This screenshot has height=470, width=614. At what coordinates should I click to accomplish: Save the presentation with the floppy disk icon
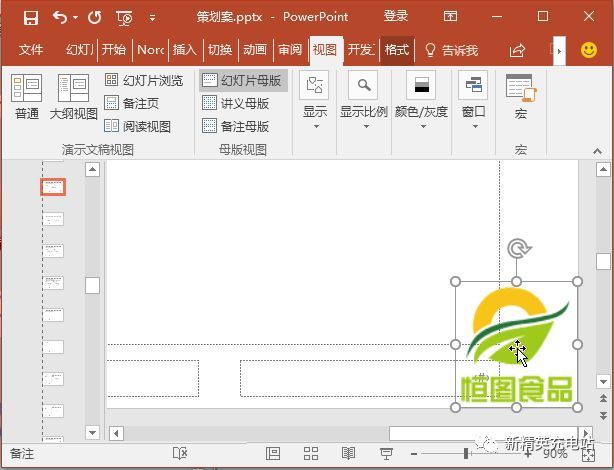[x=31, y=18]
